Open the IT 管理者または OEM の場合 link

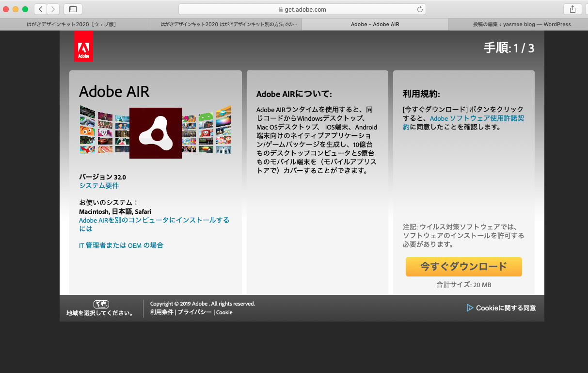pyautogui.click(x=121, y=245)
